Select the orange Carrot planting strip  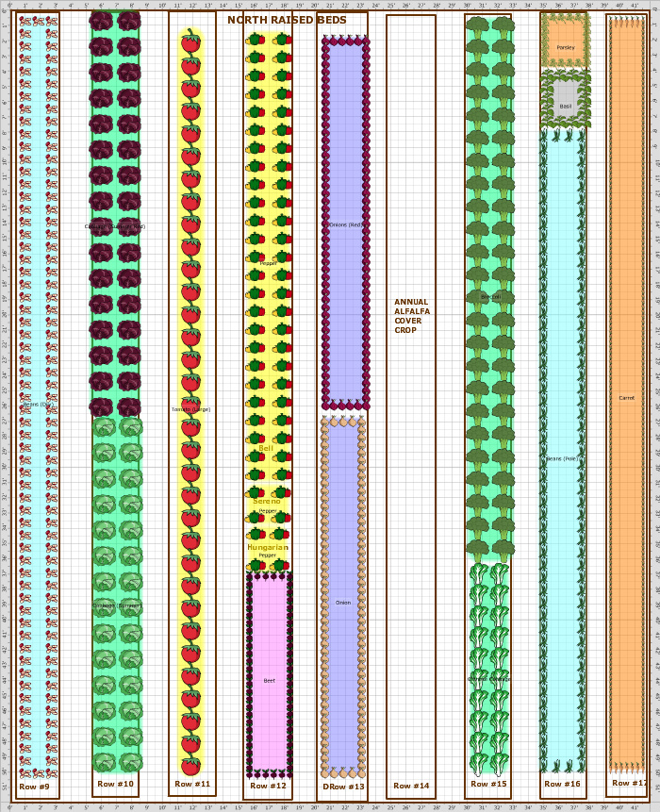tap(627, 397)
